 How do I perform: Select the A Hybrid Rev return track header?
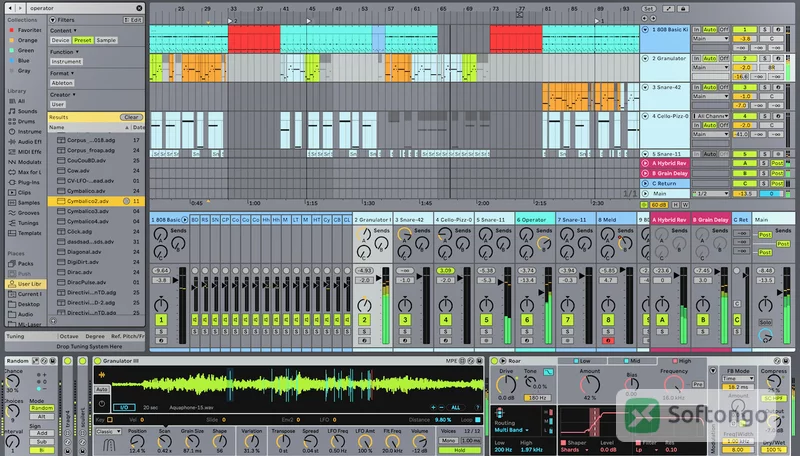click(665, 163)
